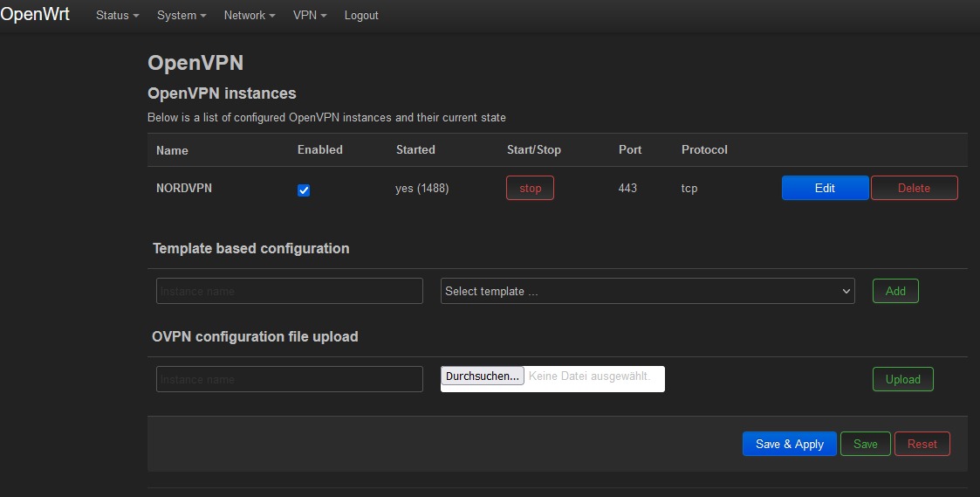Click the Save button
This screenshot has width=980, height=497.
point(865,444)
